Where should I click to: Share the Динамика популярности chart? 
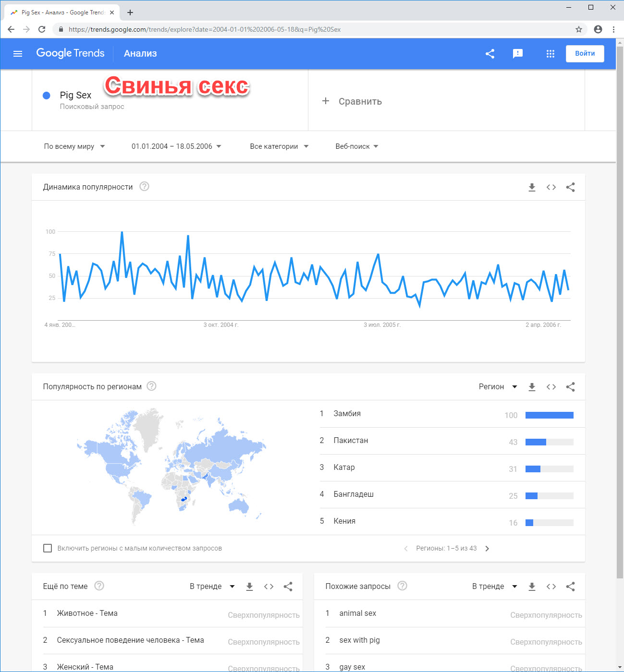570,187
